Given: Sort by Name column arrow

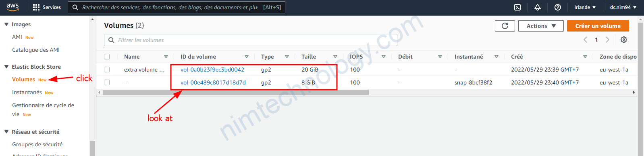Looking at the screenshot, I should [166, 57].
